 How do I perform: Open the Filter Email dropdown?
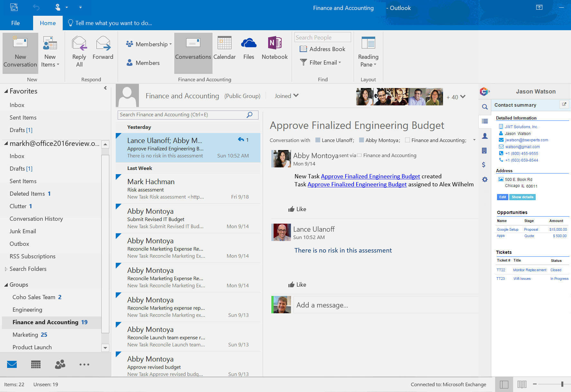pos(320,62)
